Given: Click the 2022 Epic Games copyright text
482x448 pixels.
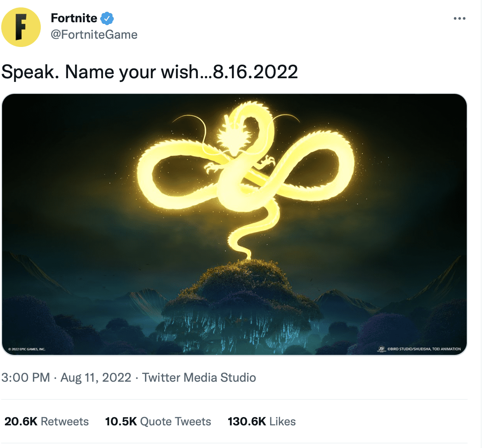Looking at the screenshot, I should pos(27,349).
